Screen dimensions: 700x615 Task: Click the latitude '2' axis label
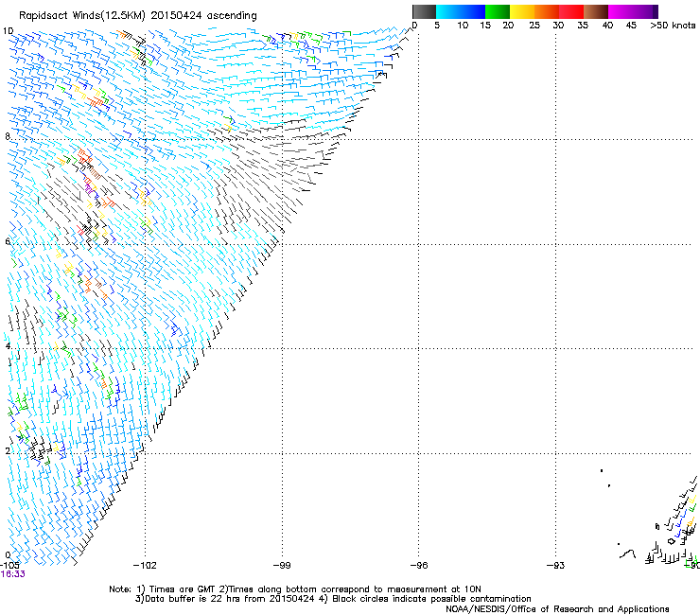pos(8,451)
